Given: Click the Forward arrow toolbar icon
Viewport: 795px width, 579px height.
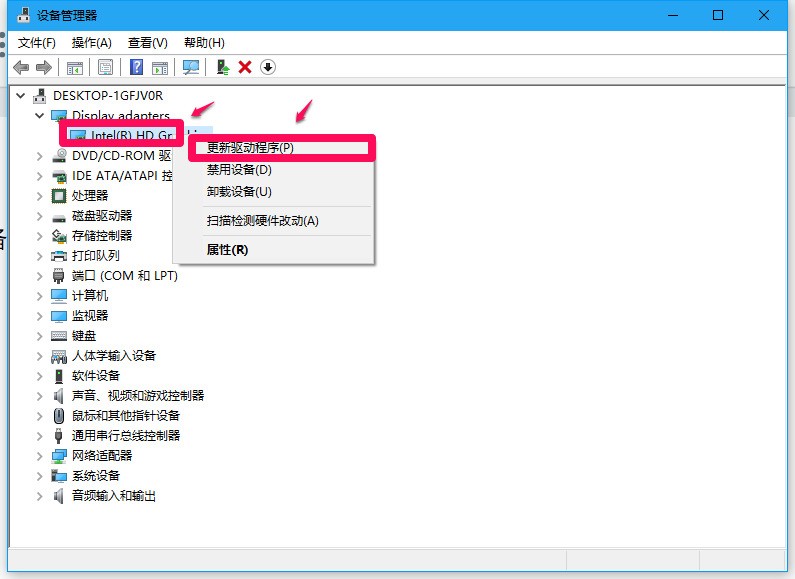Looking at the screenshot, I should coord(44,67).
